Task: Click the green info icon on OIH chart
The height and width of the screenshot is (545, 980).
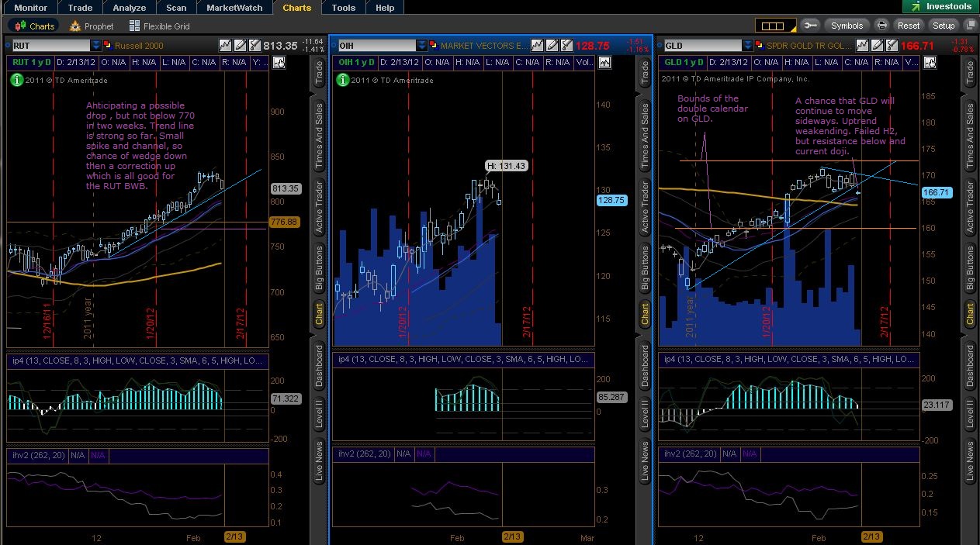Action: tap(342, 79)
